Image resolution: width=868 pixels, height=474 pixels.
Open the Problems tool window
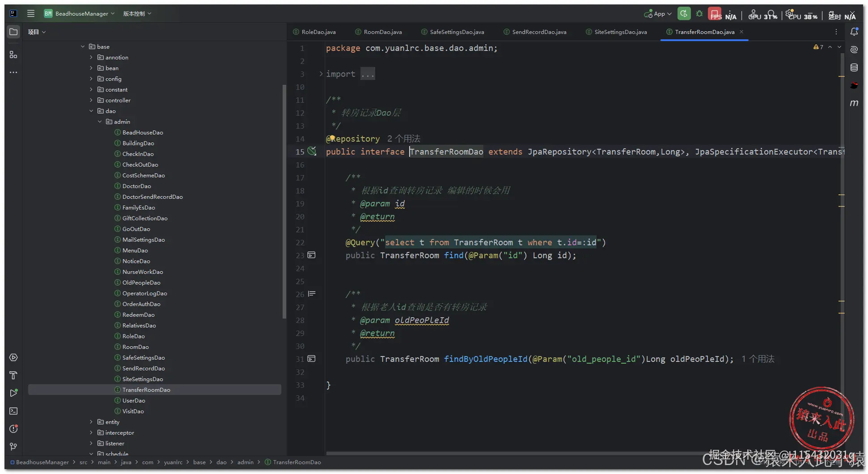tap(13, 429)
